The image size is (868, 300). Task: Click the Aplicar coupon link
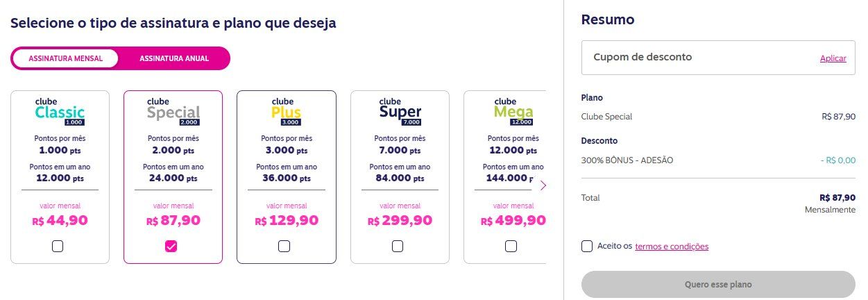pos(833,58)
